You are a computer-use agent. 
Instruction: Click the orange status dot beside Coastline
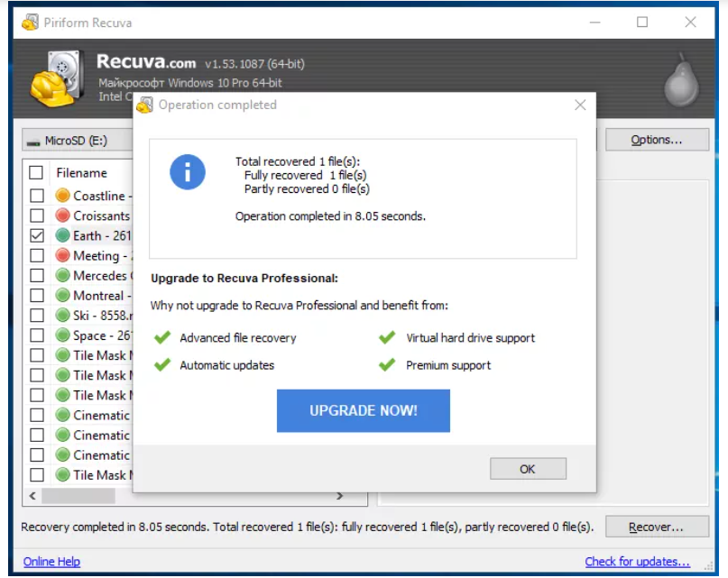coord(62,196)
